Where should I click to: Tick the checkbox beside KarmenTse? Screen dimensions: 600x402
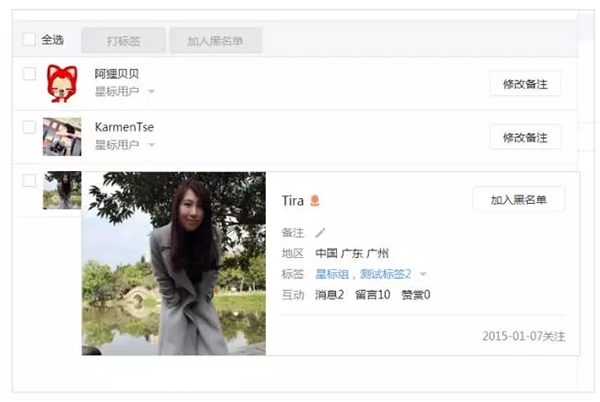29,127
